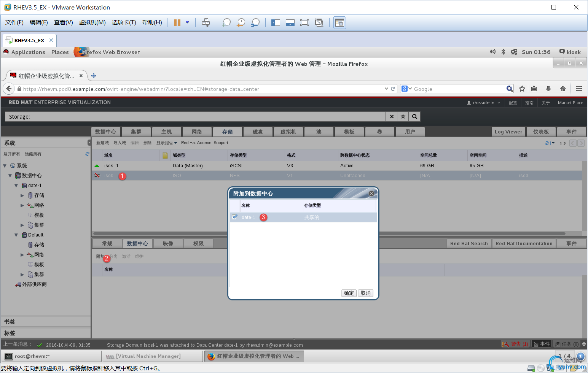This screenshot has width=588, height=373.
Task: Open the Log Viewer
Action: pyautogui.click(x=508, y=132)
